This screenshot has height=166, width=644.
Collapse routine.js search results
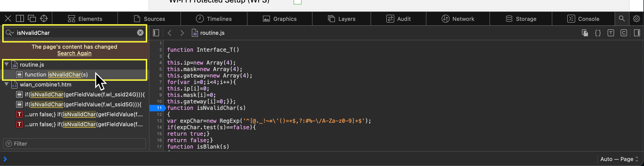tap(7, 64)
